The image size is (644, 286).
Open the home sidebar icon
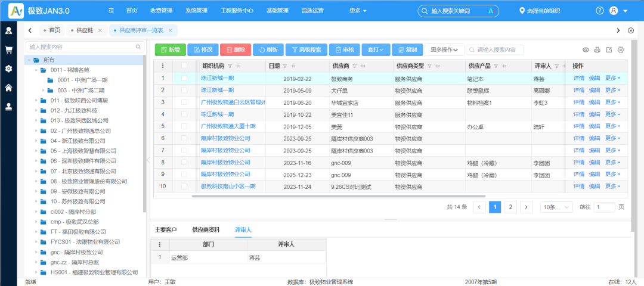tap(8, 88)
